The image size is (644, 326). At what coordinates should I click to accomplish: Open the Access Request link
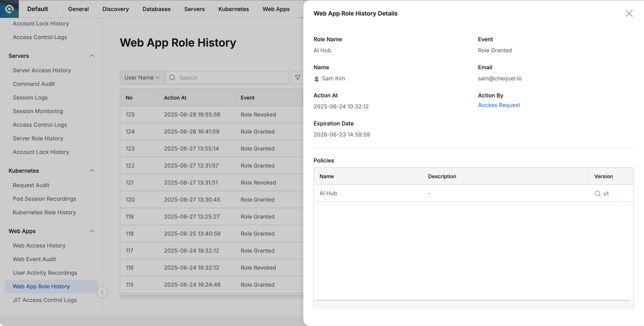(499, 105)
